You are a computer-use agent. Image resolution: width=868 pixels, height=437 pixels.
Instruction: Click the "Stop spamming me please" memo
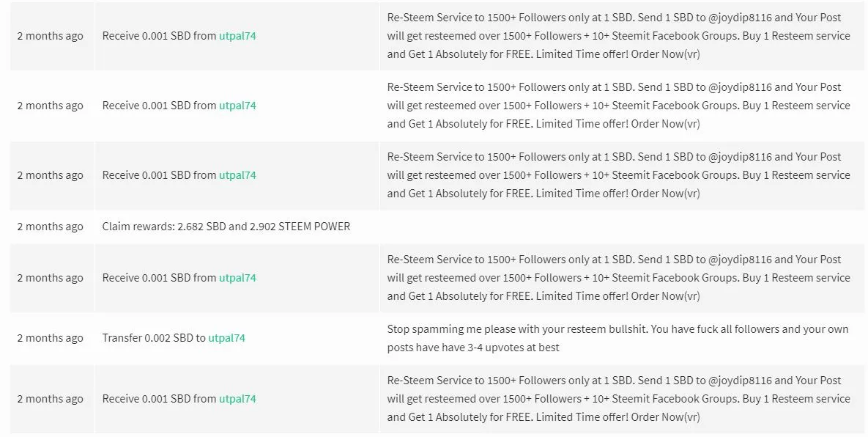coord(617,339)
